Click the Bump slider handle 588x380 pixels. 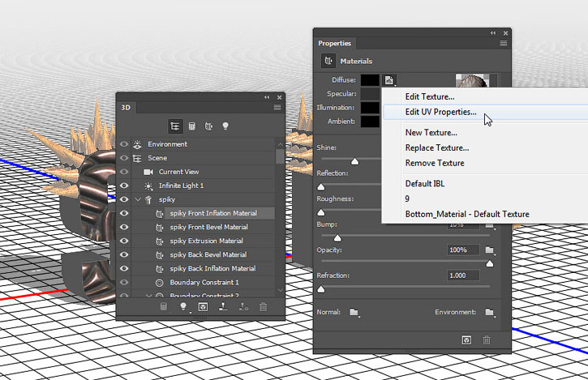(337, 238)
